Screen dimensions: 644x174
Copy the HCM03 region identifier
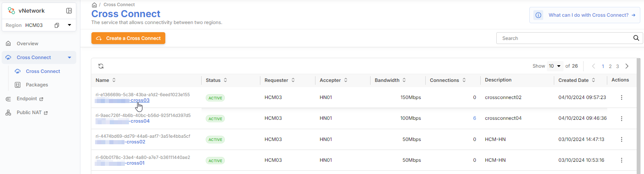(x=57, y=25)
